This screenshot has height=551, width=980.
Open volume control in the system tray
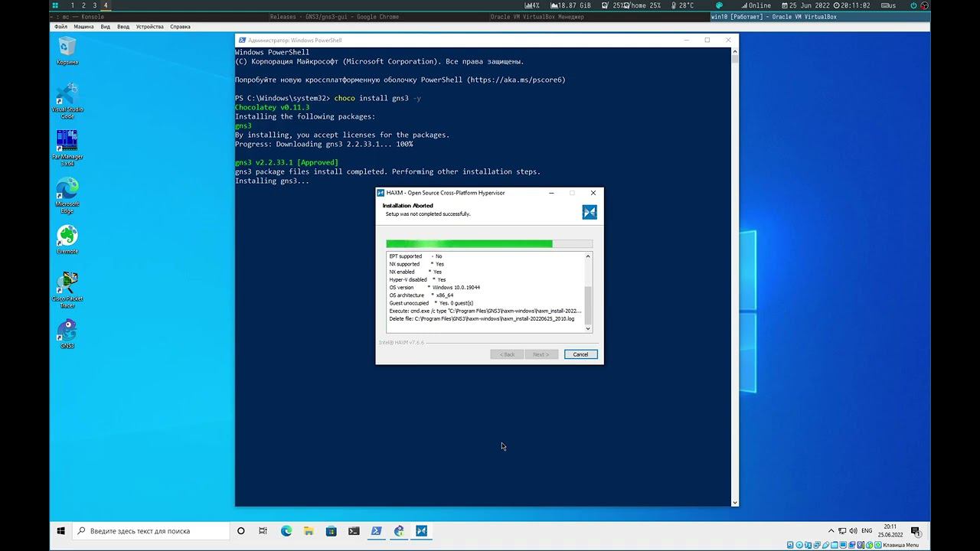(x=853, y=531)
